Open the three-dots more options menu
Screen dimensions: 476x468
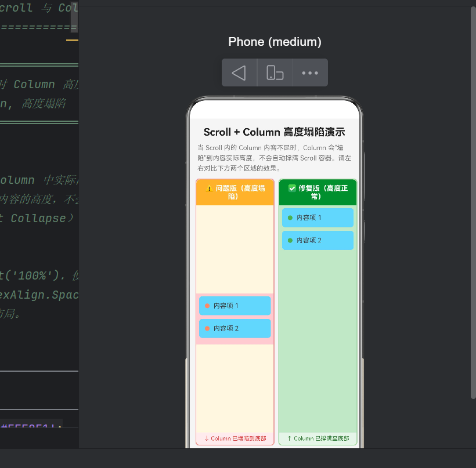(x=310, y=73)
